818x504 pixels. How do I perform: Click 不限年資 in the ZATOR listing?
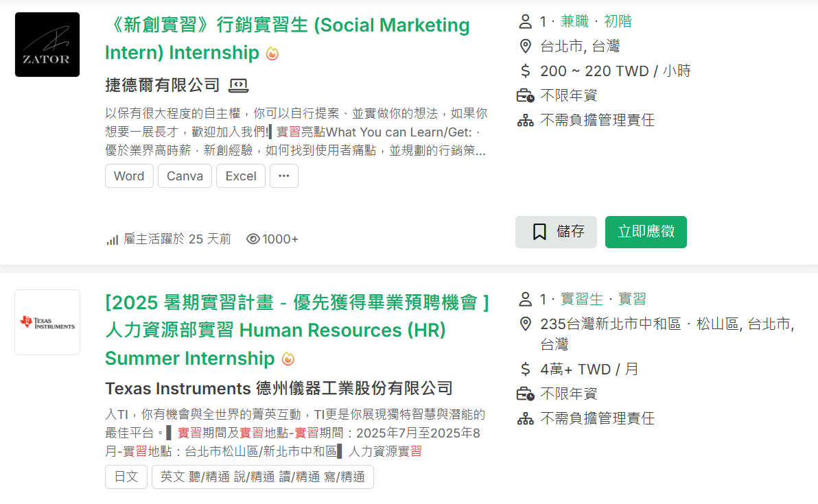[569, 95]
